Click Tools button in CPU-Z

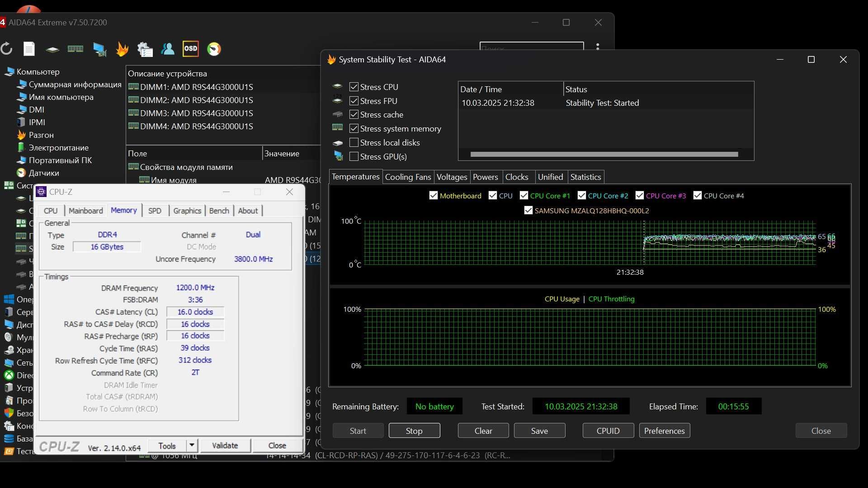click(167, 446)
